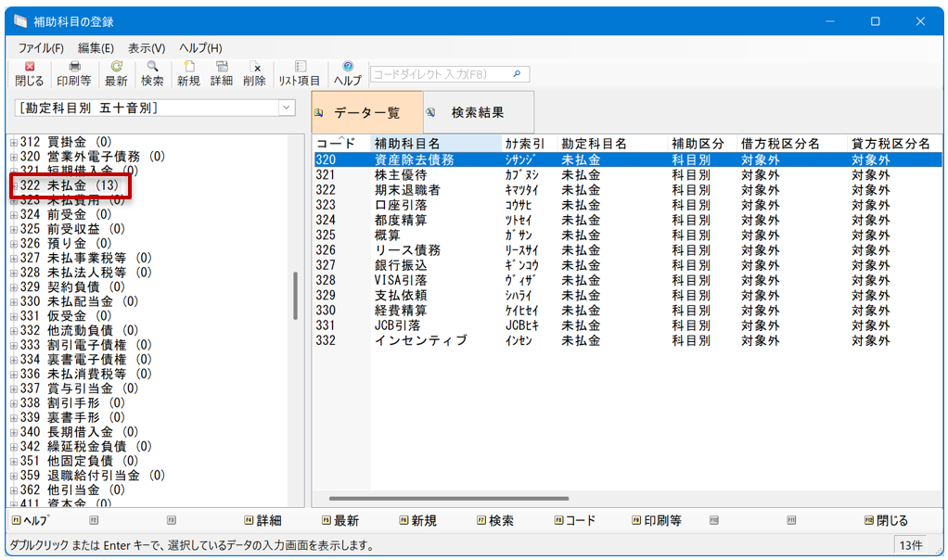
Task: Open the ファイル(F) menu
Action: tap(41, 48)
